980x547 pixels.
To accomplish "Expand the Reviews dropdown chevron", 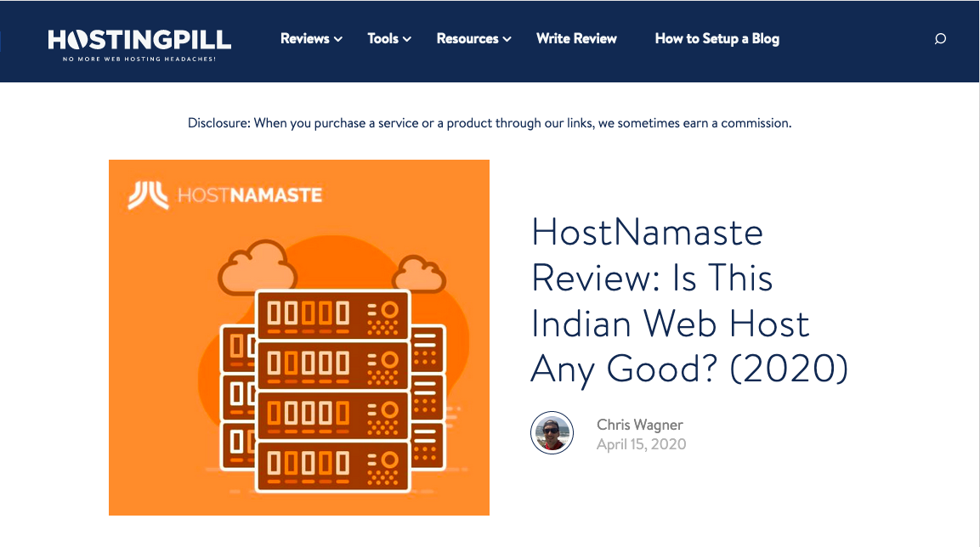I will [338, 39].
